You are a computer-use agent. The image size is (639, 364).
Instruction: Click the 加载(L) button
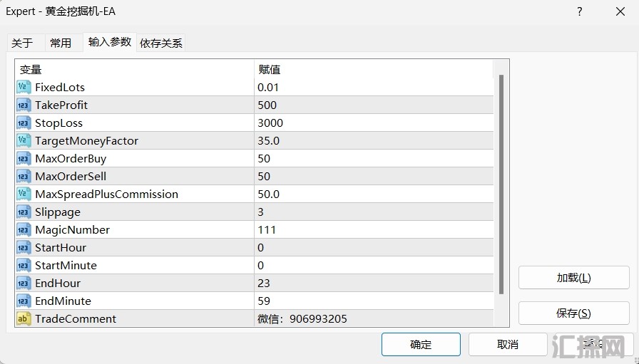click(574, 278)
